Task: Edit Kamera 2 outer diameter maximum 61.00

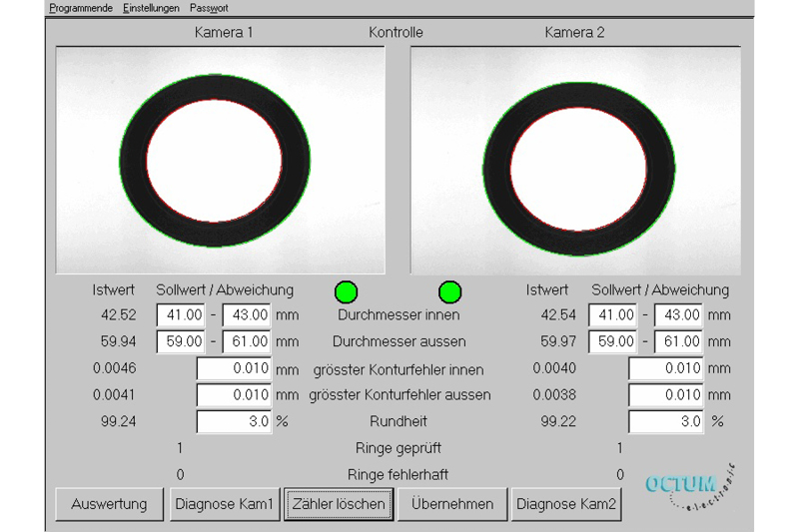Action: pyautogui.click(x=679, y=341)
